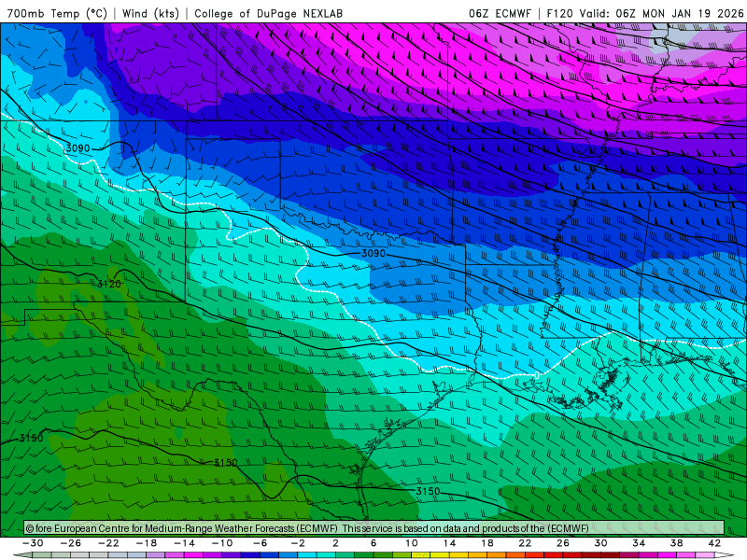Click the middle 3150 contour label
Screen dimensions: 747x560
tap(225, 462)
